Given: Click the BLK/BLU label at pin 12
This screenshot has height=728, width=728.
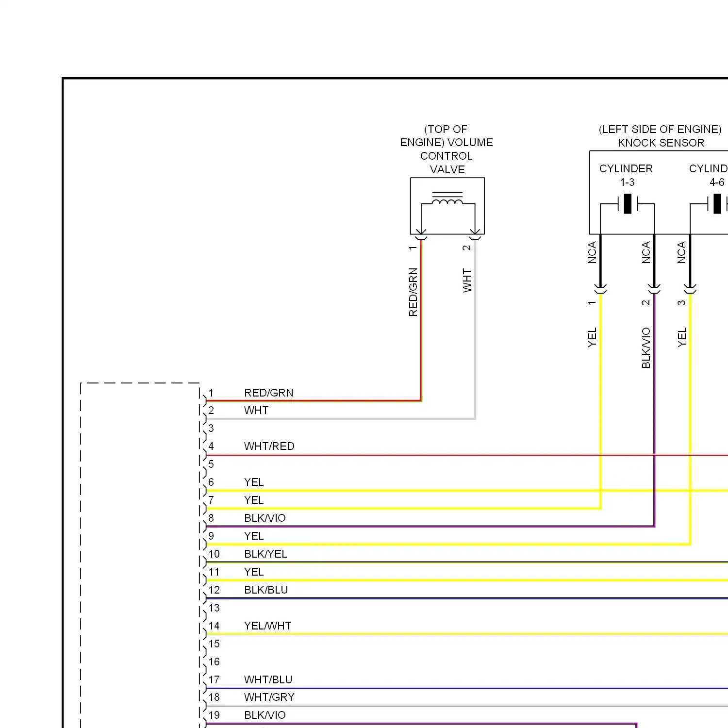Looking at the screenshot, I should tap(266, 590).
